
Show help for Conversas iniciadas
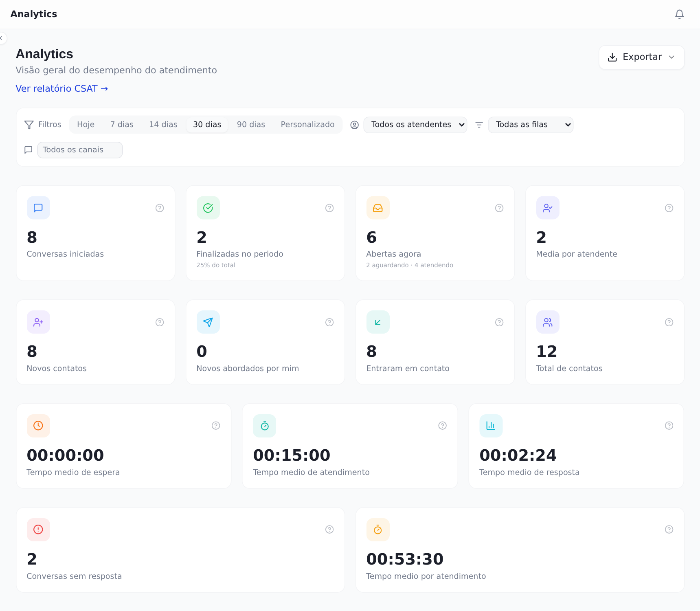160,208
